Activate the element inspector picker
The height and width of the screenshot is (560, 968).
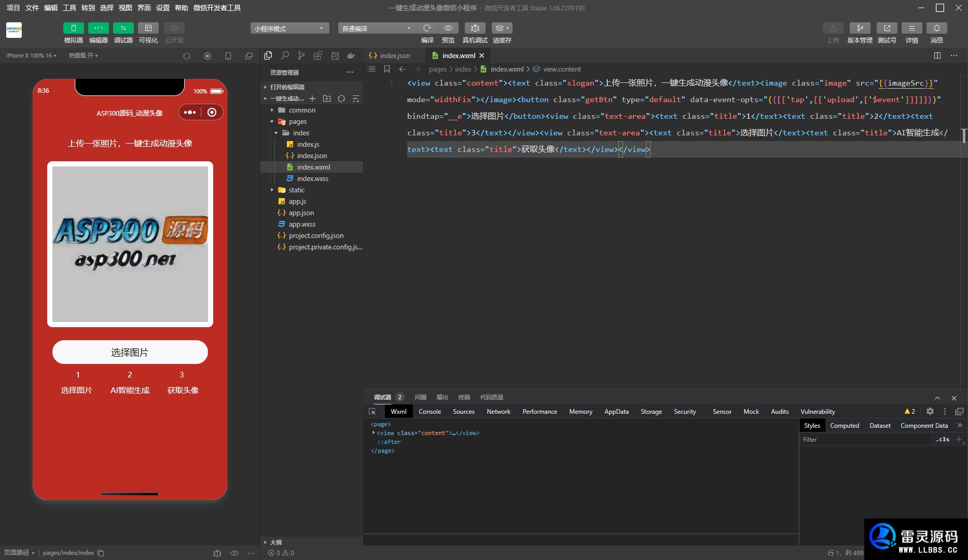click(x=372, y=412)
